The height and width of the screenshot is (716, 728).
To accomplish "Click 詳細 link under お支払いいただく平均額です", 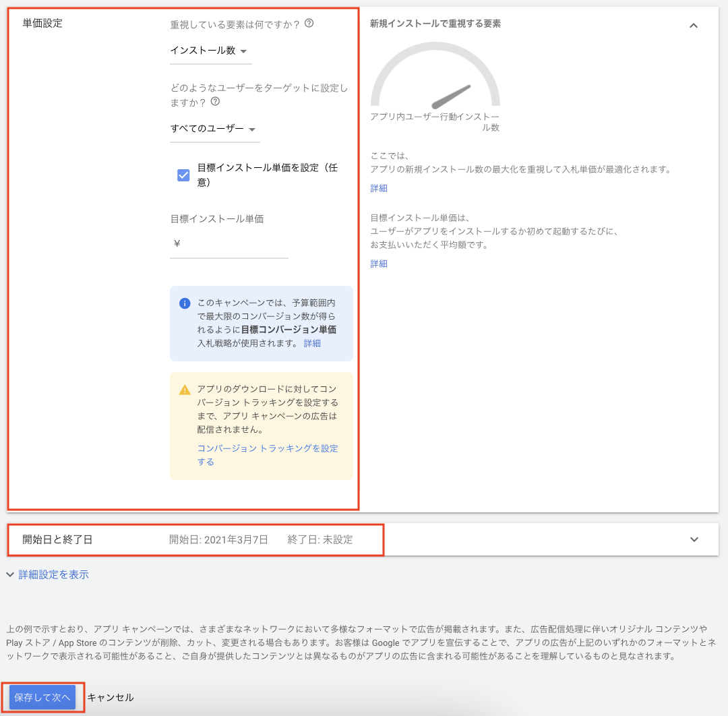I will click(379, 264).
